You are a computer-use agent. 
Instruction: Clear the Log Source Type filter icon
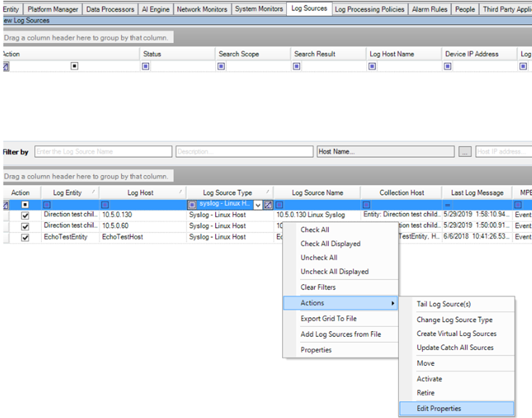[x=268, y=205]
